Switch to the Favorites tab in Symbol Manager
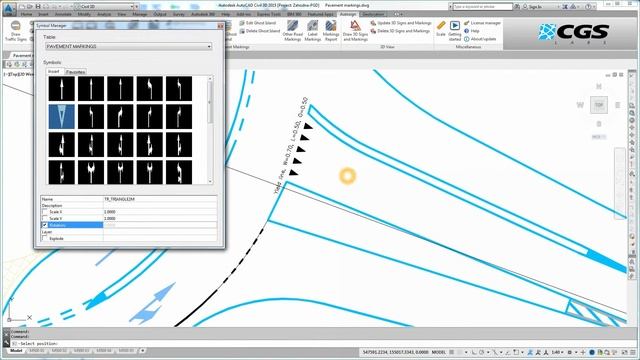This screenshot has width=640, height=360. coord(76,72)
